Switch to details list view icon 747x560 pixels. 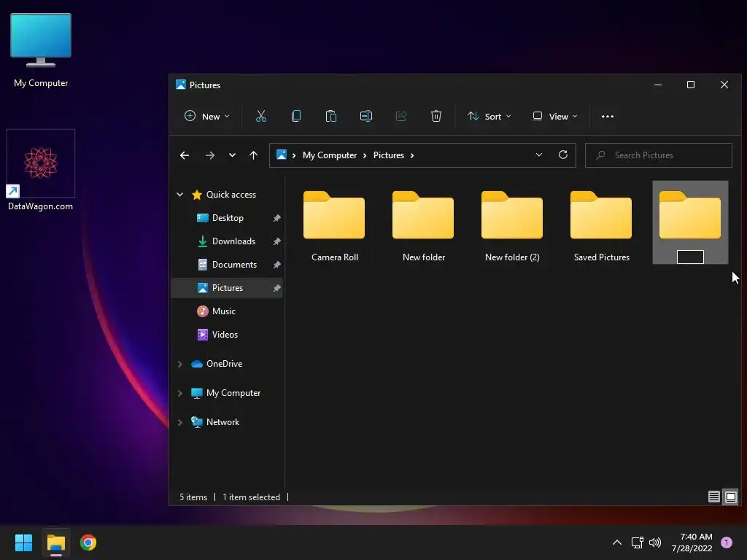click(x=713, y=497)
